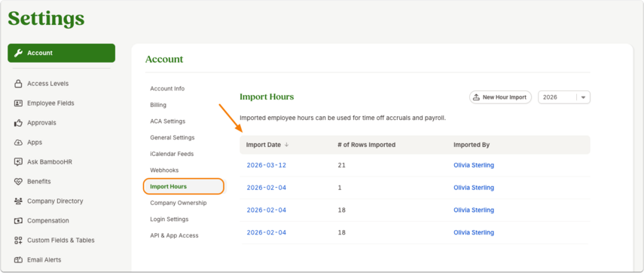This screenshot has width=644, height=273.
Task: Open the Account settings section
Action: coord(61,53)
